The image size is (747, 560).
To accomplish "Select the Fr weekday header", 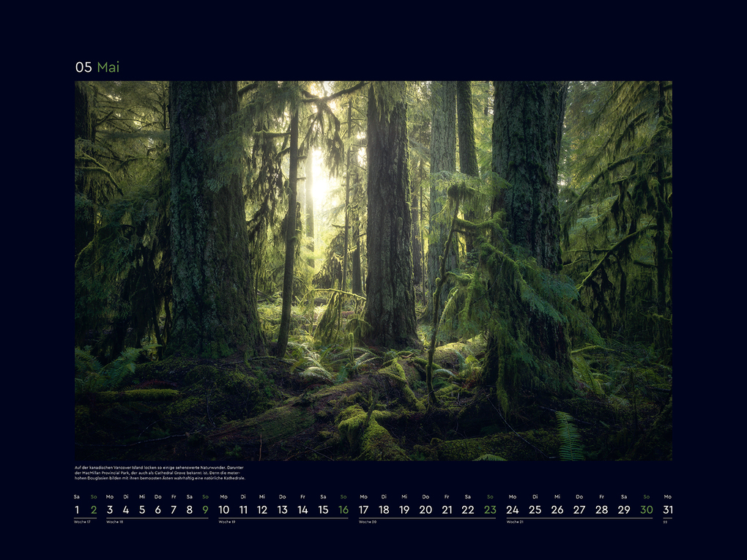I will pos(174,496).
